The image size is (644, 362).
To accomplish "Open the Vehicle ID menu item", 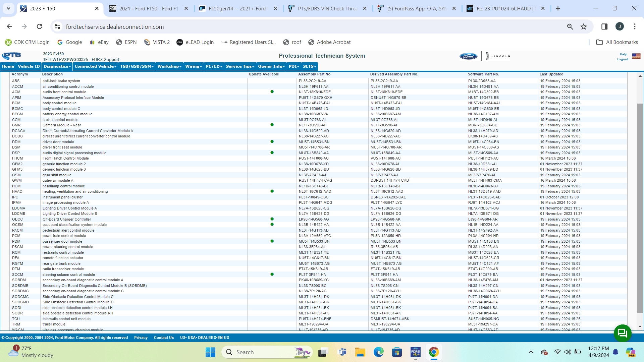I will tap(29, 66).
